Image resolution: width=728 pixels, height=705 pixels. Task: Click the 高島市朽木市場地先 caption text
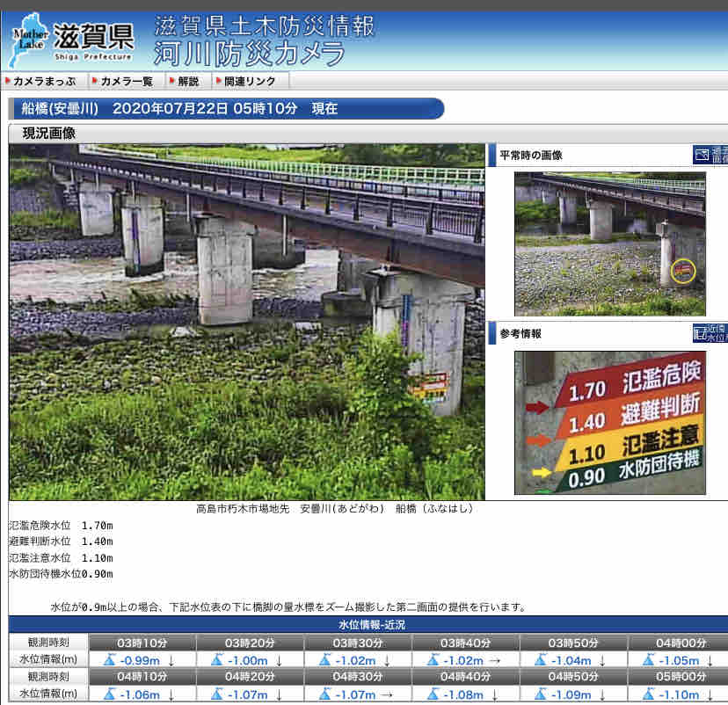point(334,509)
